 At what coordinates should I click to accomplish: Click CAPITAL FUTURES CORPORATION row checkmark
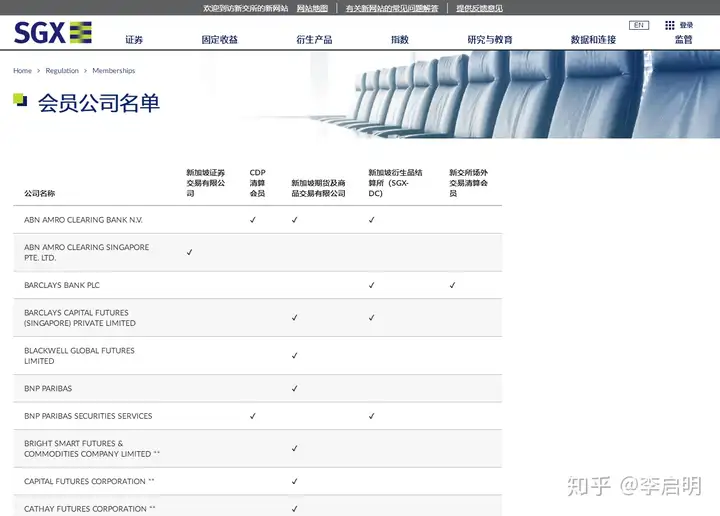pos(294,481)
